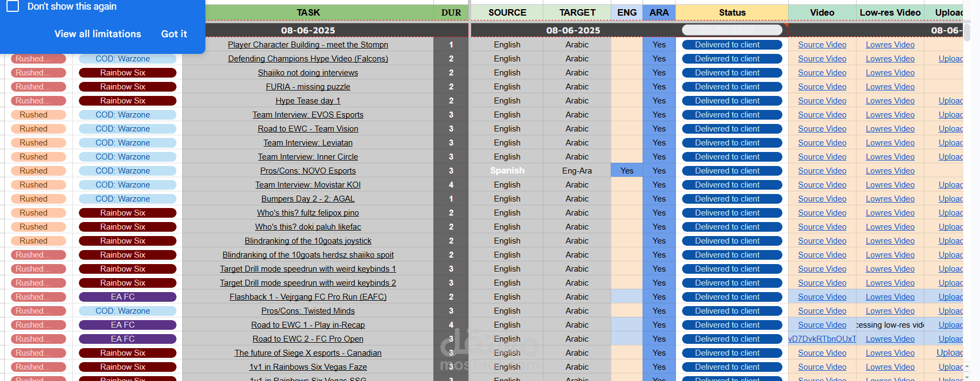Select the TASK column header
This screenshot has width=980, height=381.
point(308,12)
